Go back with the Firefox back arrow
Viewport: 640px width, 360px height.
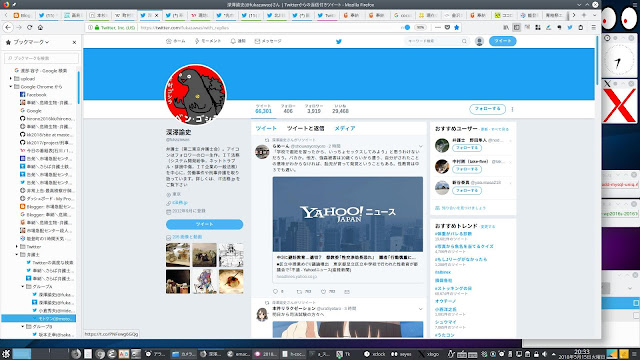point(8,27)
